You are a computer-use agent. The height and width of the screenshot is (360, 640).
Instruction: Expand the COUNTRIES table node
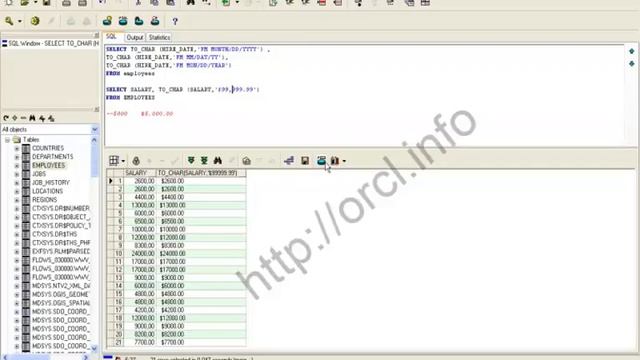(x=17, y=148)
